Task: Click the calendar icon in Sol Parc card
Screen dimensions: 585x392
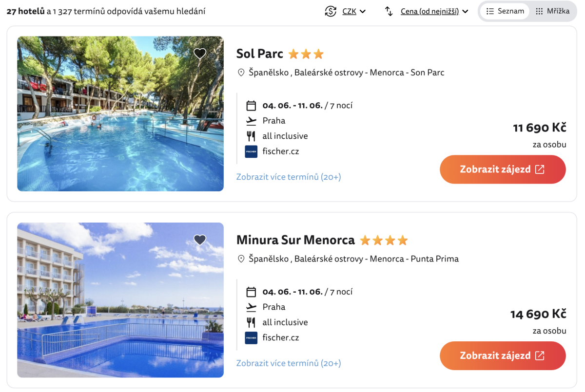Action: 251,106
